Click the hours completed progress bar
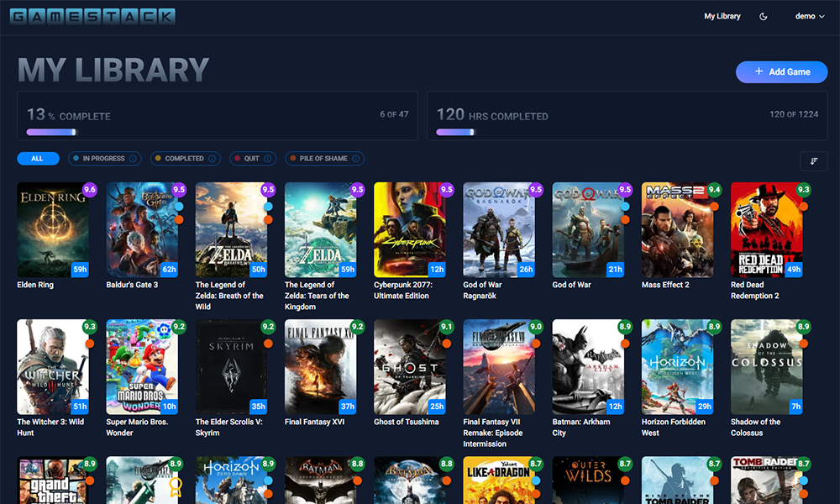Image resolution: width=840 pixels, height=504 pixels. (454, 132)
